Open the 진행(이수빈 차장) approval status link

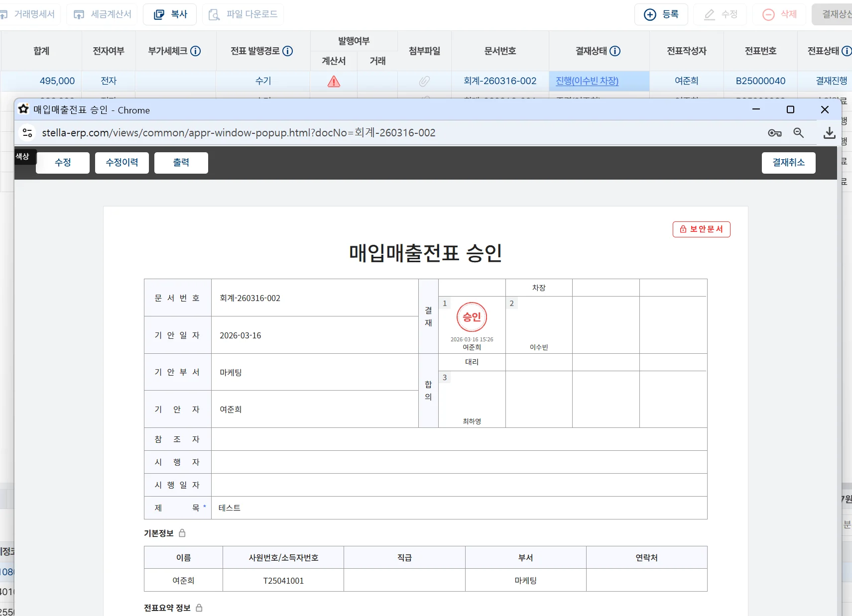[587, 81]
